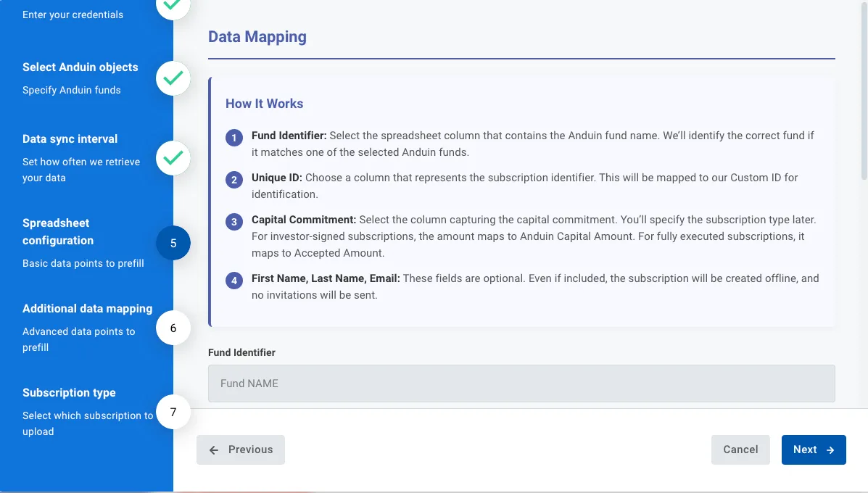Click 'Advanced data points to prefill' subtitle
Viewport: 868px width, 493px height.
[78, 339]
